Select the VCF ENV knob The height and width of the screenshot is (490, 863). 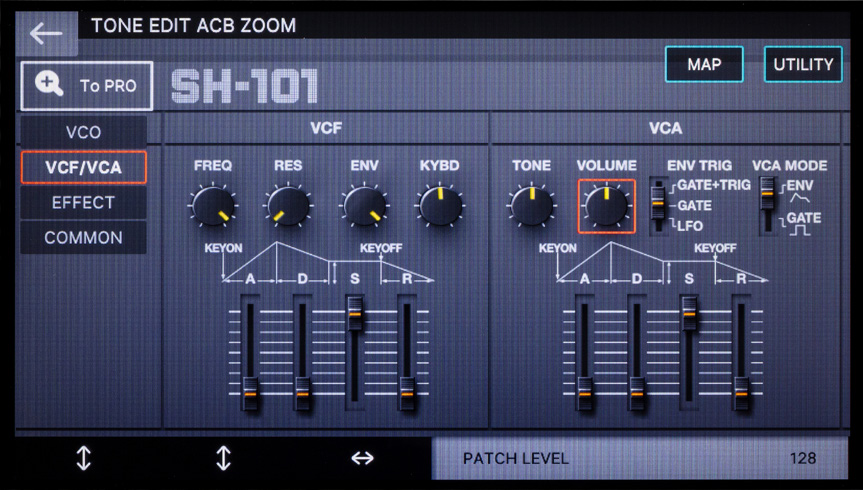364,206
